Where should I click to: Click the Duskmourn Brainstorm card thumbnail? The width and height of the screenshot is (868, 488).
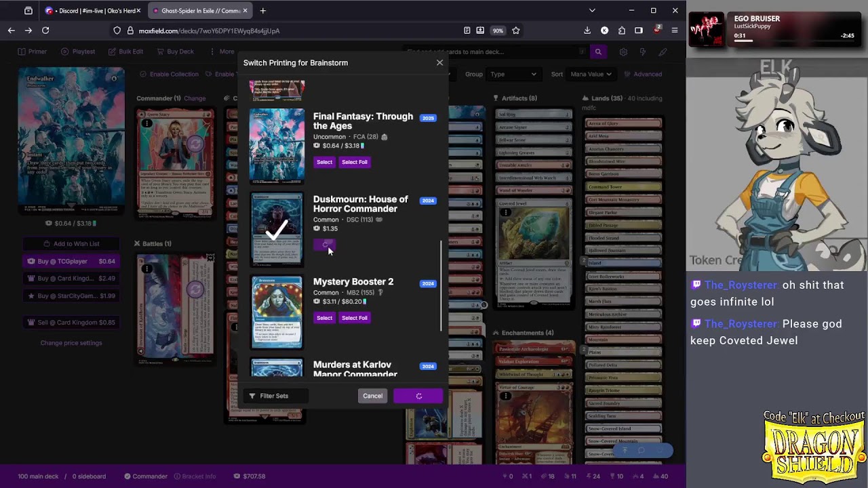point(277,229)
